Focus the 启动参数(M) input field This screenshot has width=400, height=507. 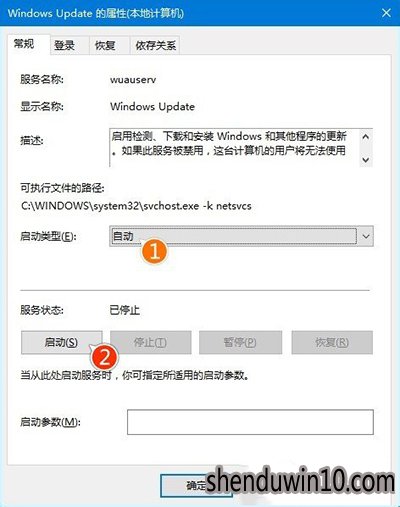(x=250, y=422)
